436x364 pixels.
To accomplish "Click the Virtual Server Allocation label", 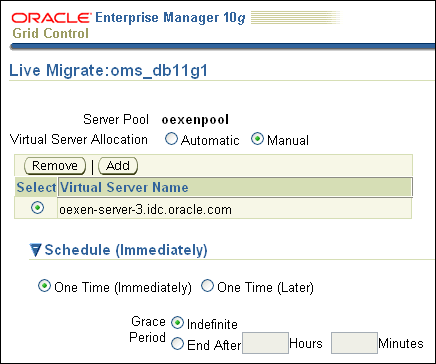I will (x=79, y=139).
